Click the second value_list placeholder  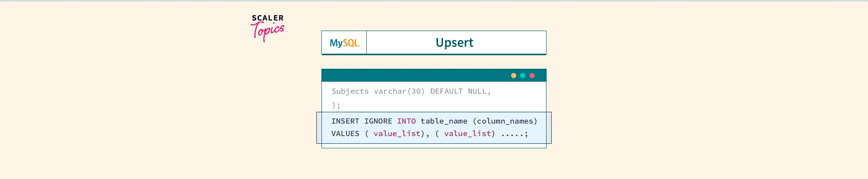coord(467,134)
